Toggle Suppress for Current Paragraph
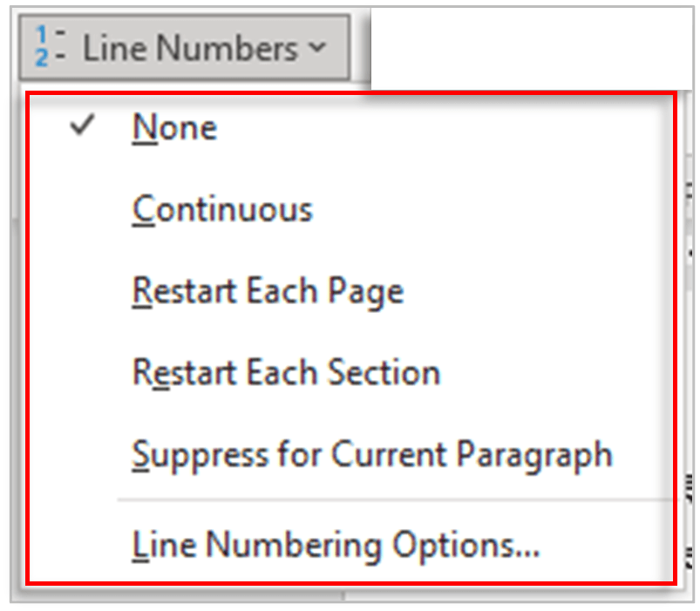 pos(371,453)
